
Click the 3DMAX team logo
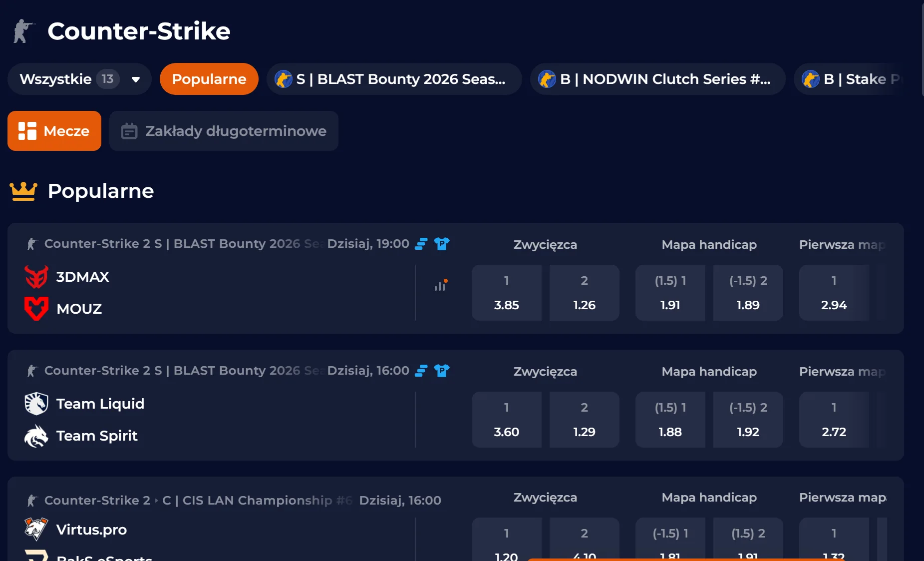tap(36, 277)
